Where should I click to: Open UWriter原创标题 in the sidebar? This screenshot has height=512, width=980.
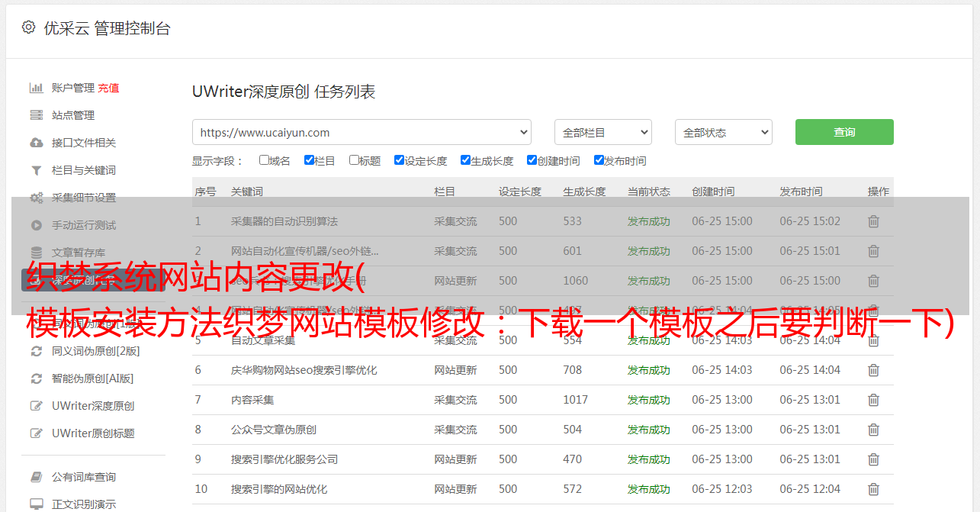93,433
